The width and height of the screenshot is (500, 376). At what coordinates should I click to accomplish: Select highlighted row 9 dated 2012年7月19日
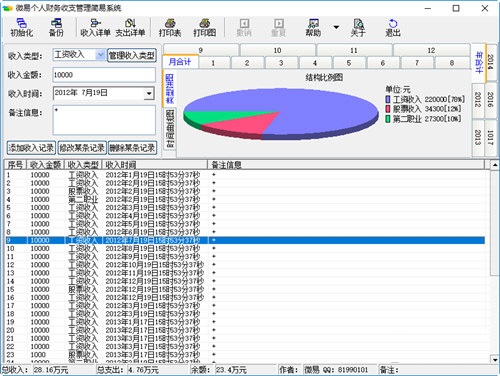click(x=245, y=240)
